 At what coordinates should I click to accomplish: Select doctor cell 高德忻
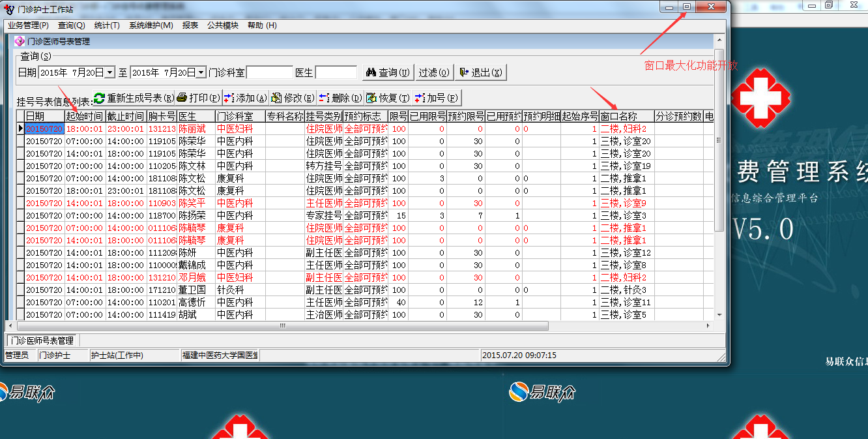pos(196,303)
